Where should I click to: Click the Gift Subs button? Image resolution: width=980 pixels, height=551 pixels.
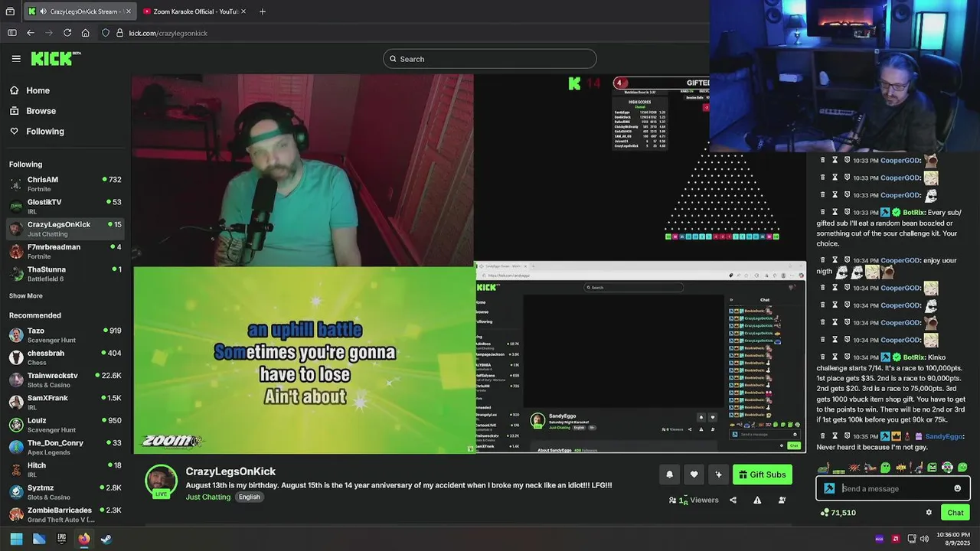(x=762, y=474)
